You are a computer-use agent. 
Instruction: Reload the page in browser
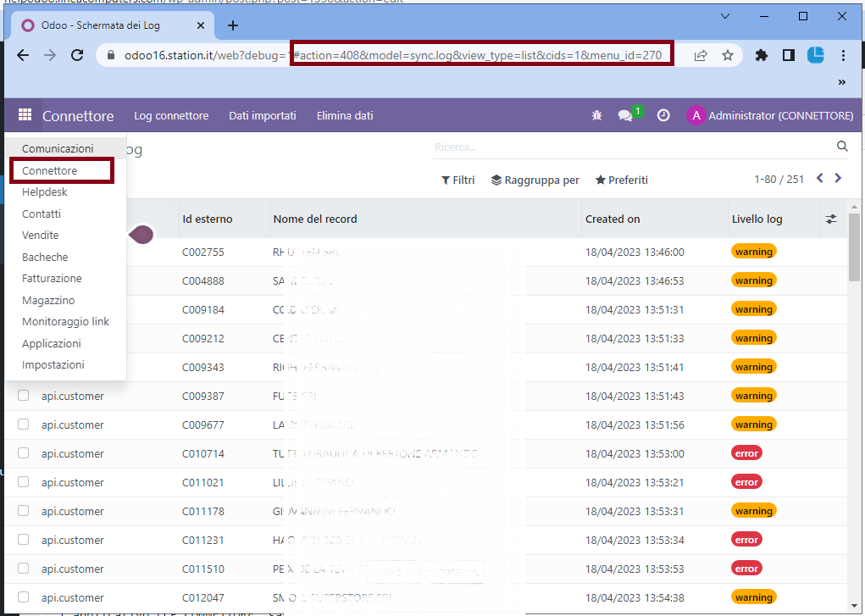(77, 55)
